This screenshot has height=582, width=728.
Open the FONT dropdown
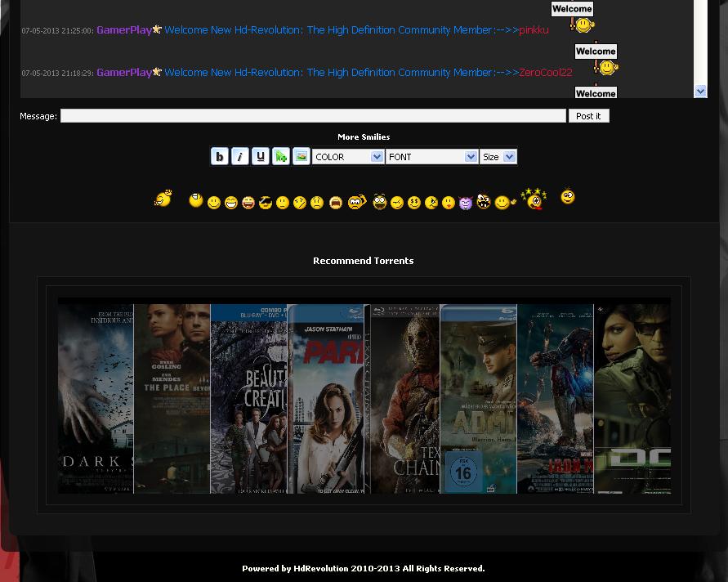[431, 157]
